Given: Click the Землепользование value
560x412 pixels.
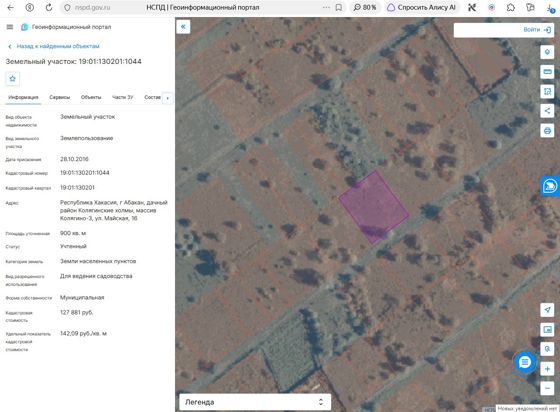Looking at the screenshot, I should click(x=86, y=138).
